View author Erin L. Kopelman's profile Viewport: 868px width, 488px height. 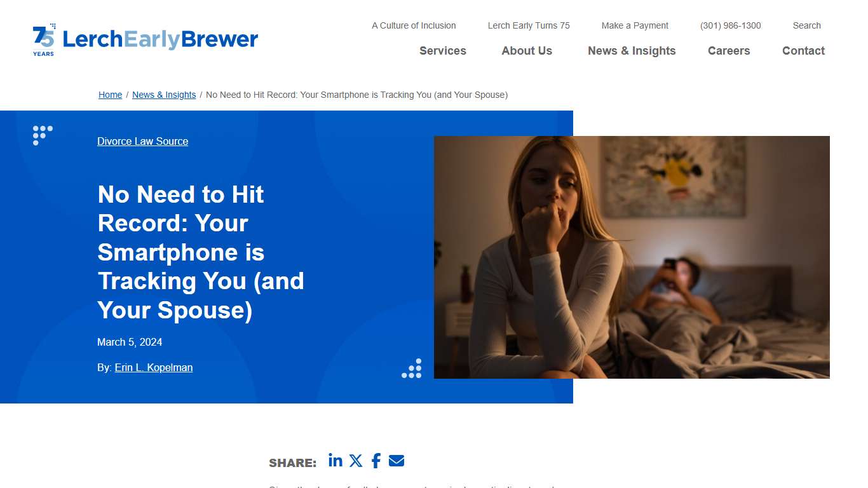[x=154, y=367]
